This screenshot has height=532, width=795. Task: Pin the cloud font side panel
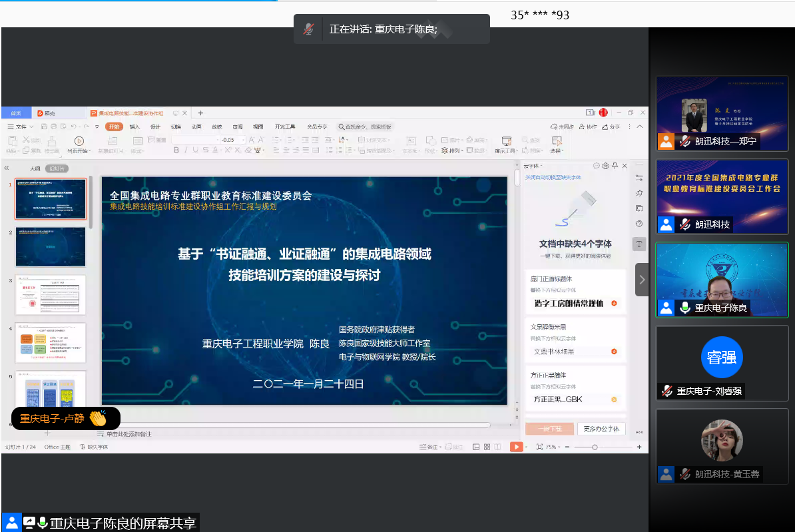point(615,166)
